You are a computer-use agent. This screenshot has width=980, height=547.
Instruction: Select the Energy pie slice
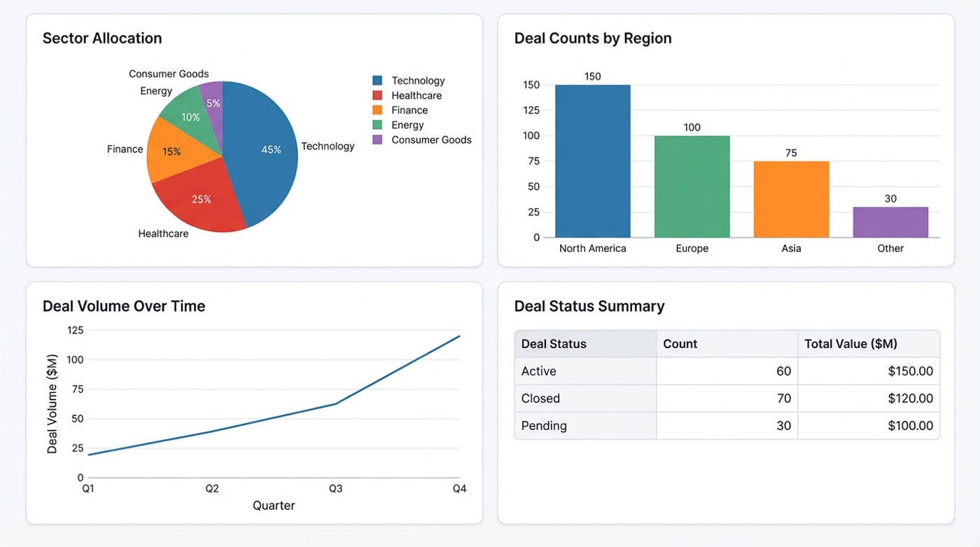(190, 118)
